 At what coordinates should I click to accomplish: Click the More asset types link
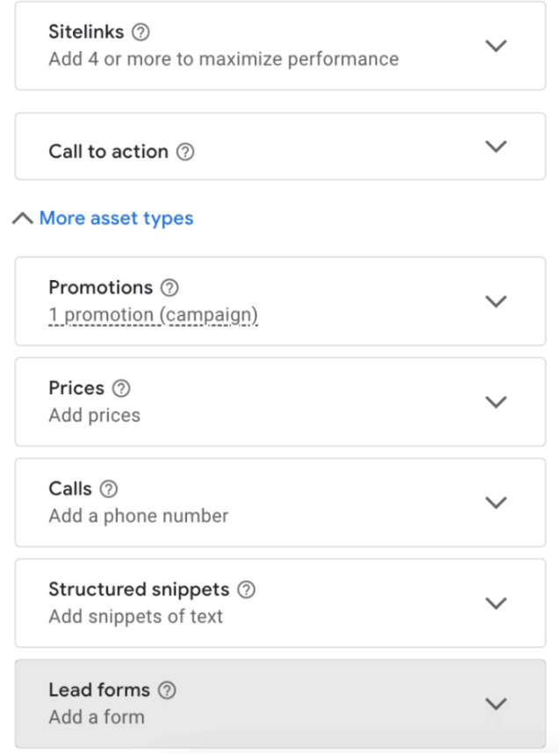pos(117,218)
